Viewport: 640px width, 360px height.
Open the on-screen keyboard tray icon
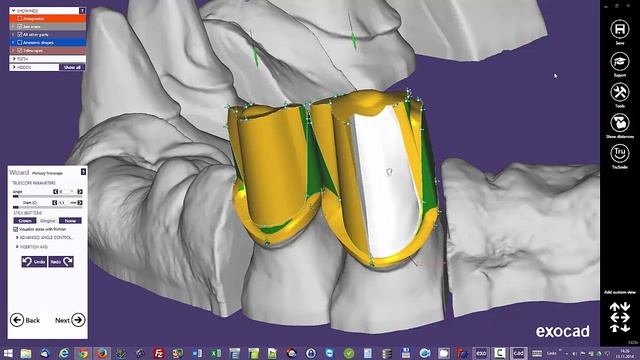coord(537,353)
